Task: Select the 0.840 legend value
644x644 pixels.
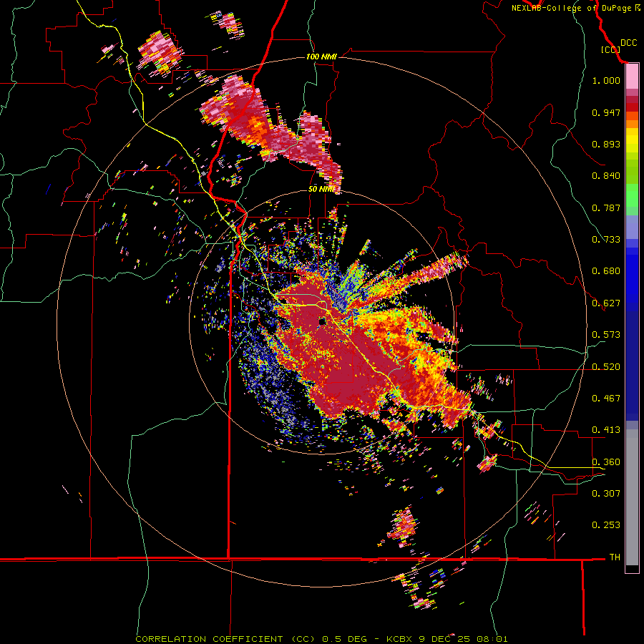Action: (606, 176)
